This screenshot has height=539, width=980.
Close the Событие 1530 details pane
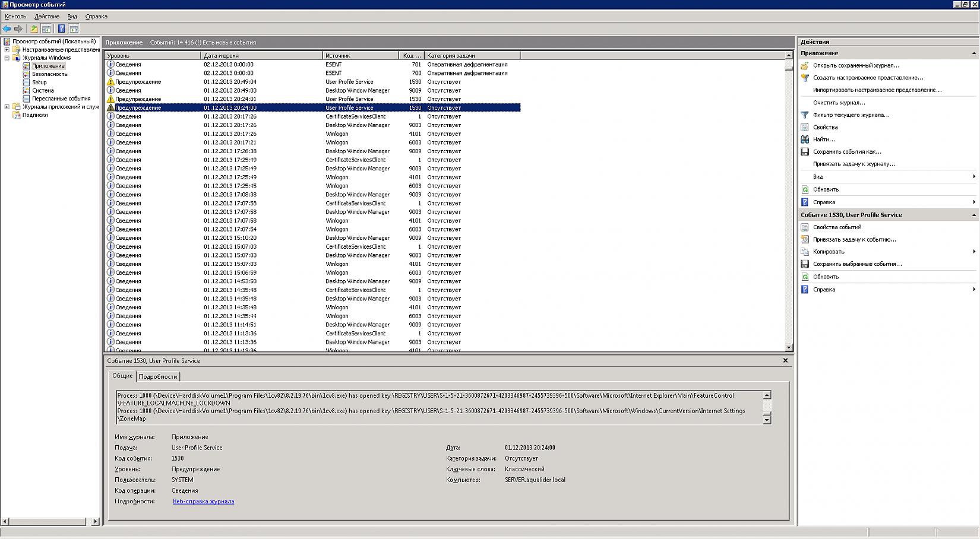(785, 360)
